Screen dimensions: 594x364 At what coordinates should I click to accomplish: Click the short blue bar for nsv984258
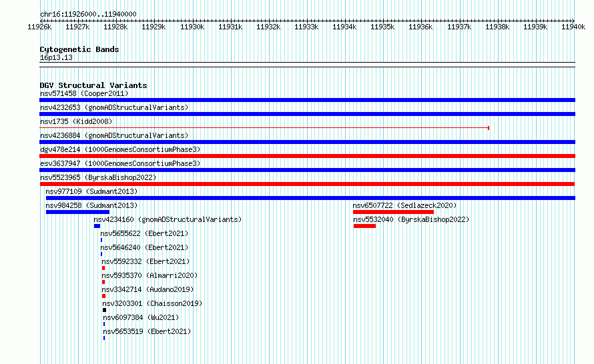[77, 212]
